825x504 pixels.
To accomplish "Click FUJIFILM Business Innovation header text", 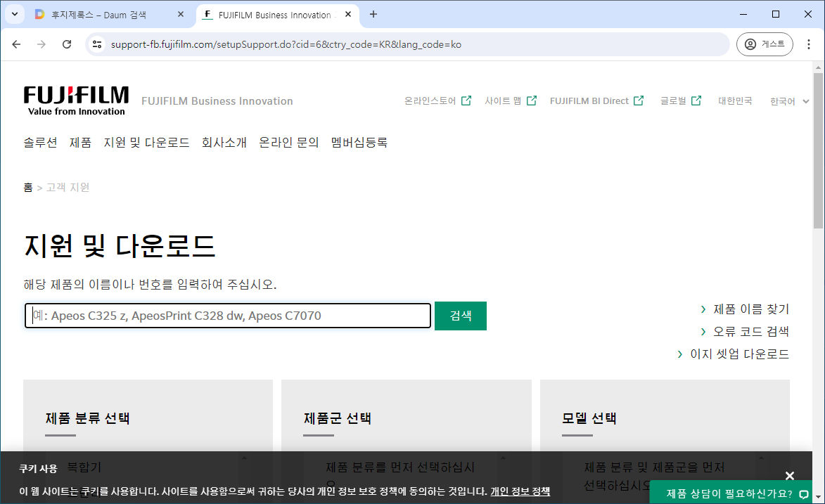I will click(217, 101).
